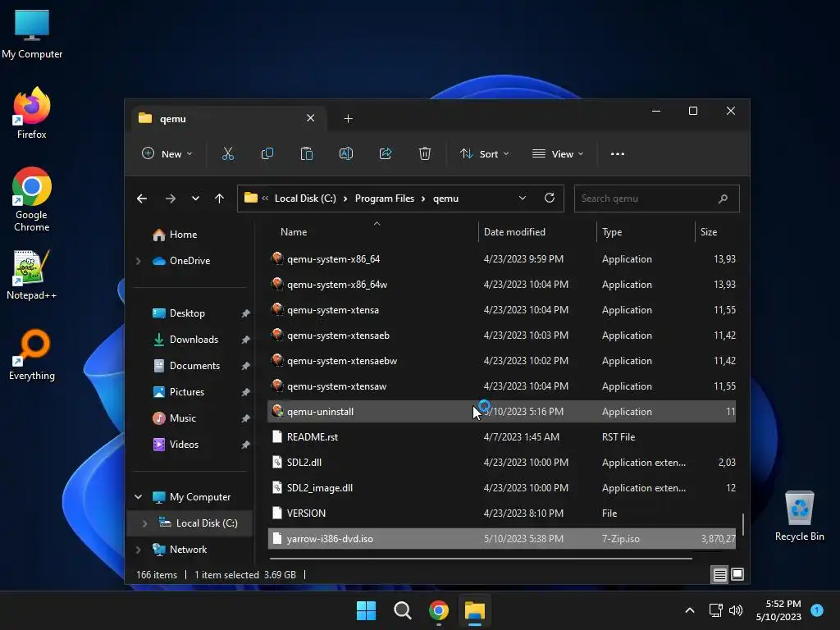Click Local Disk (C:) in address breadcrumb

pos(305,199)
